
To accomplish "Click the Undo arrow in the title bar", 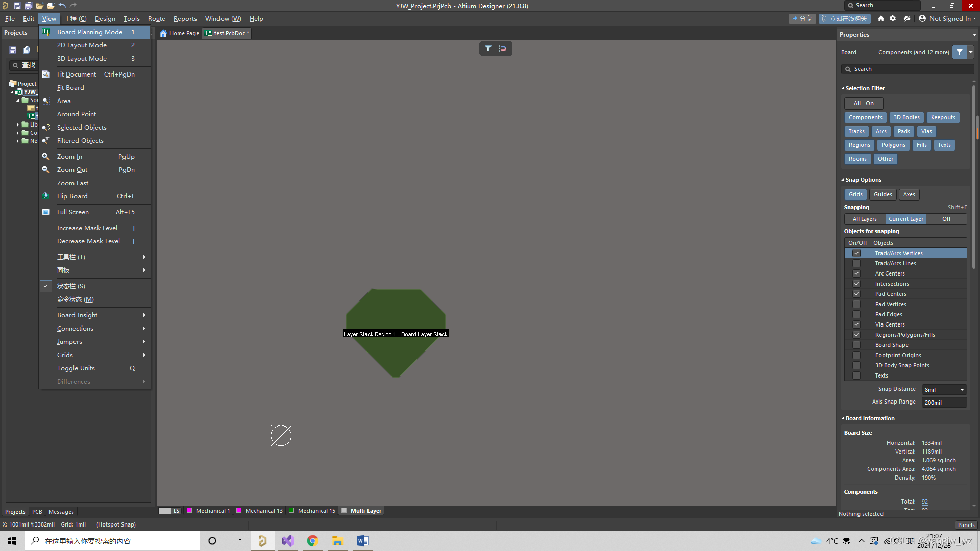I will point(62,6).
